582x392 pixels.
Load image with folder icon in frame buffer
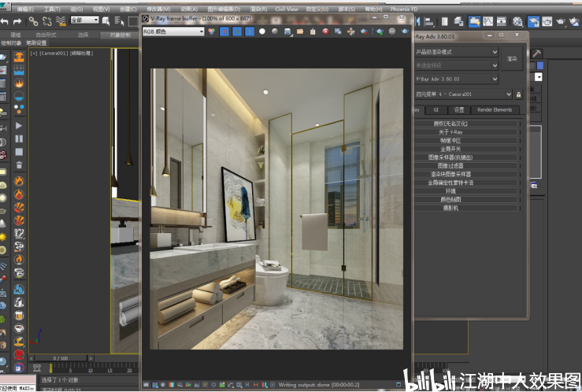300,31
